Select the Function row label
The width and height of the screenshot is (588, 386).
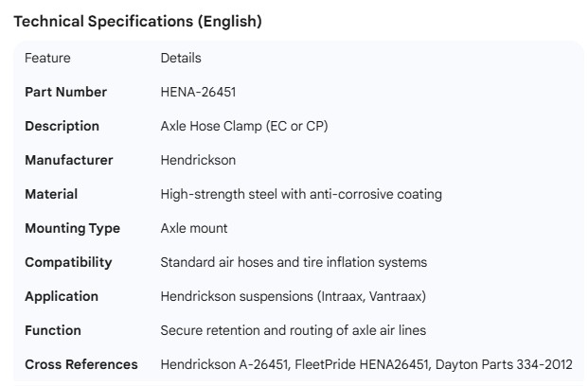point(53,330)
